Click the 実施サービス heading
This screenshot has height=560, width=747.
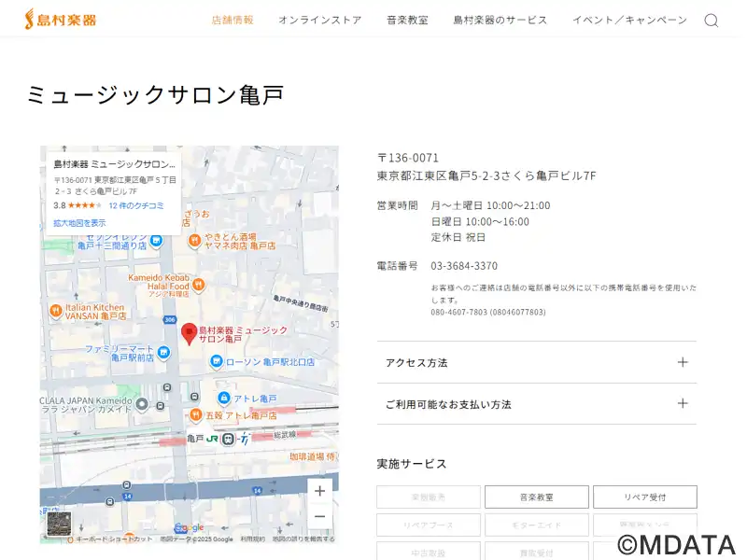pos(412,464)
